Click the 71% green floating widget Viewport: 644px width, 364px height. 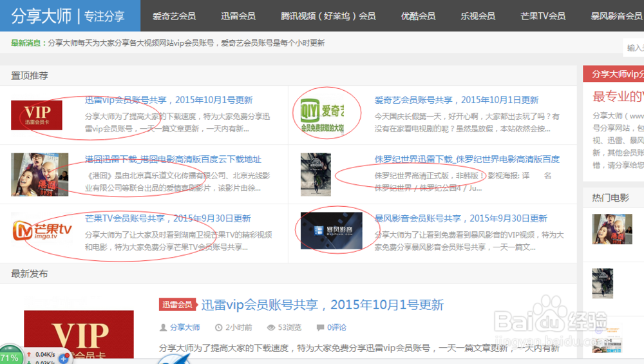coord(10,357)
